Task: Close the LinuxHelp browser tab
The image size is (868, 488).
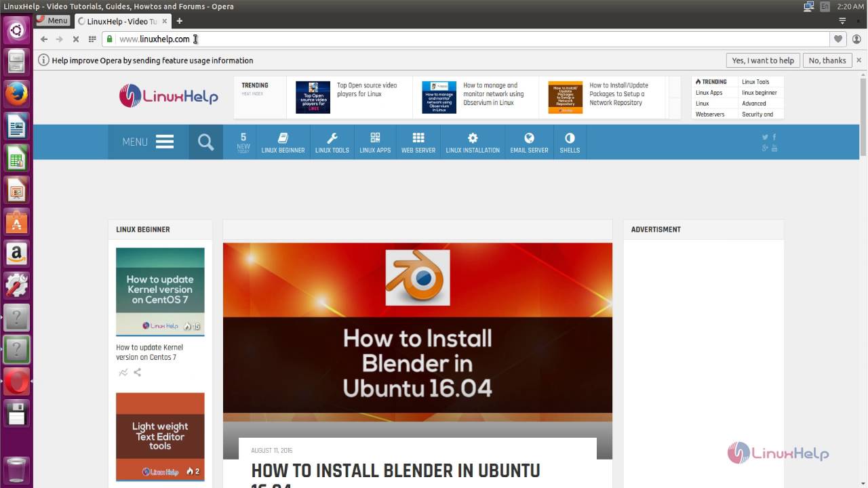Action: pos(164,21)
